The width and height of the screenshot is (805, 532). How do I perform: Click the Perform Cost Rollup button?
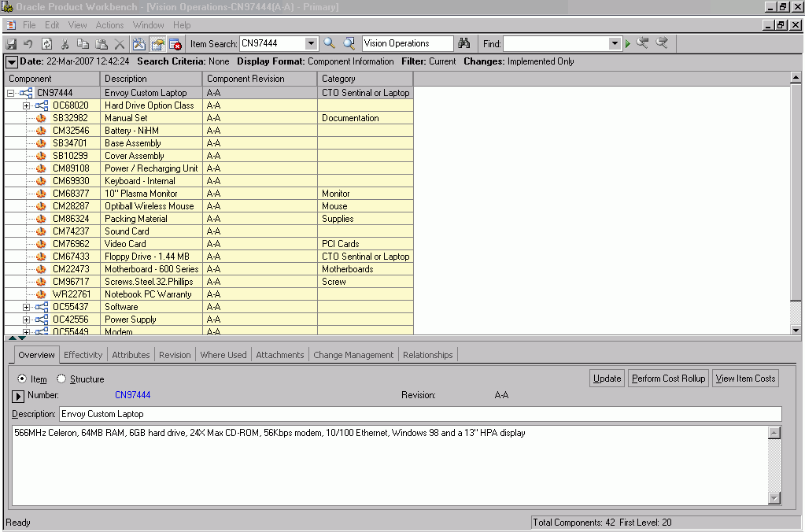(668, 379)
